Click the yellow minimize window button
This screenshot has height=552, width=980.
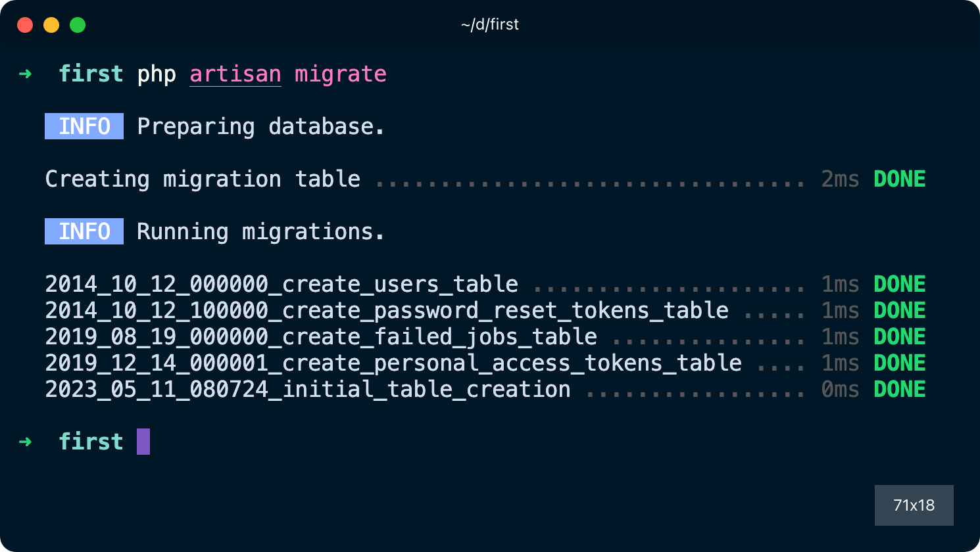pyautogui.click(x=51, y=25)
